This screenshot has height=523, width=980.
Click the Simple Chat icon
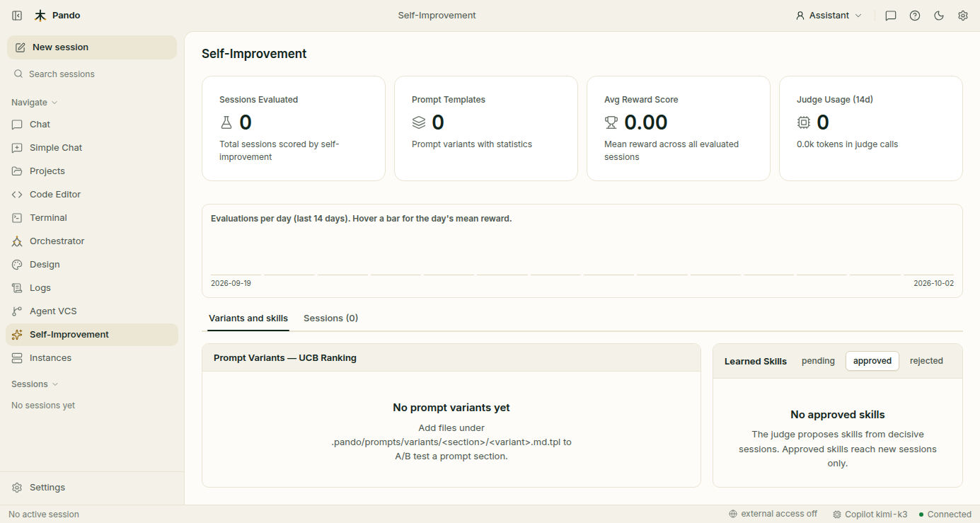click(17, 148)
